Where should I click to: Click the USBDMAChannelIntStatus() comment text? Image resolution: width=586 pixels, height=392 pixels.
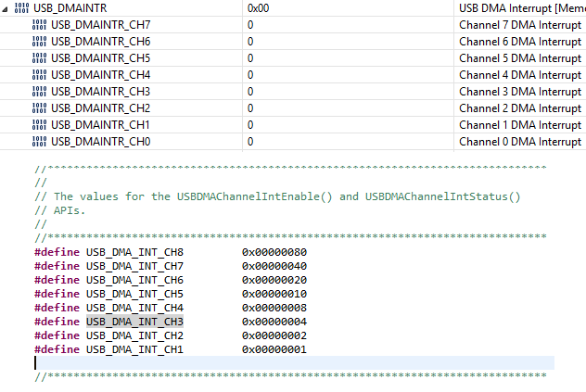[443, 196]
